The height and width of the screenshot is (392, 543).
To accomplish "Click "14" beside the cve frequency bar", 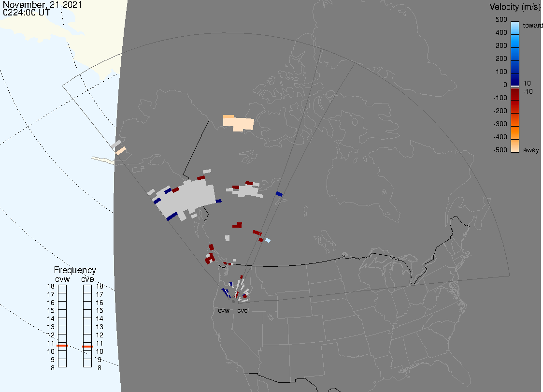I will (100, 319).
